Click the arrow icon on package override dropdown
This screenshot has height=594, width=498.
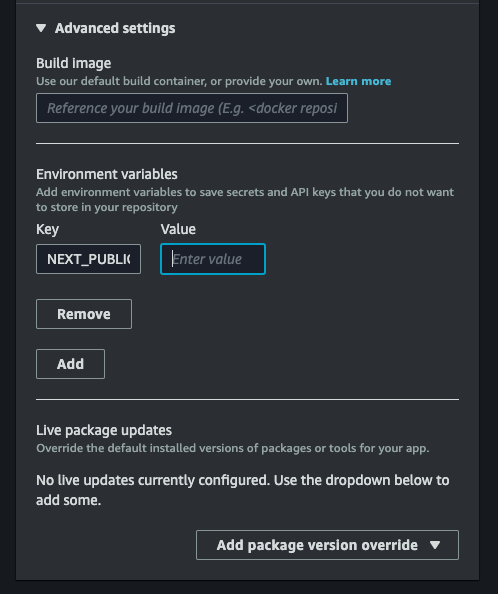[x=435, y=545]
